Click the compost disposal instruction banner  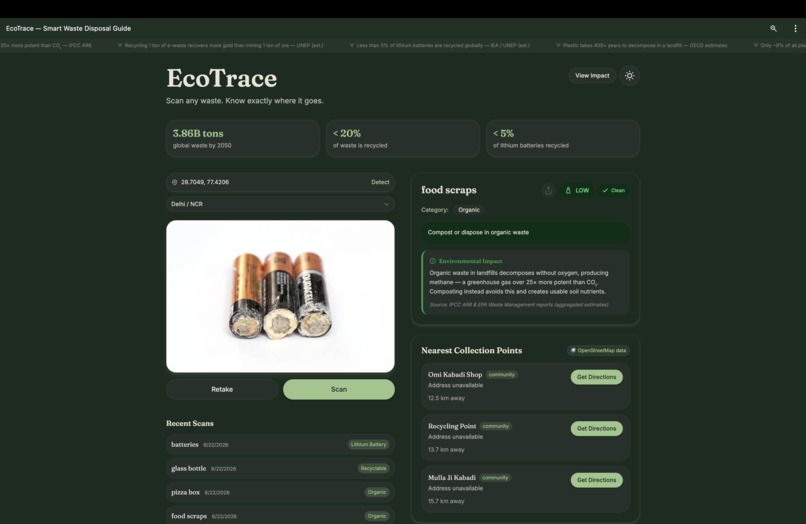click(x=525, y=232)
